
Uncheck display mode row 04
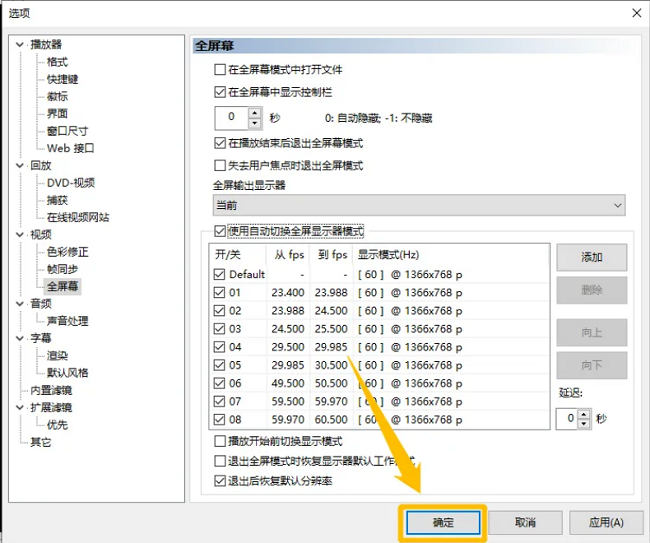coord(219,347)
